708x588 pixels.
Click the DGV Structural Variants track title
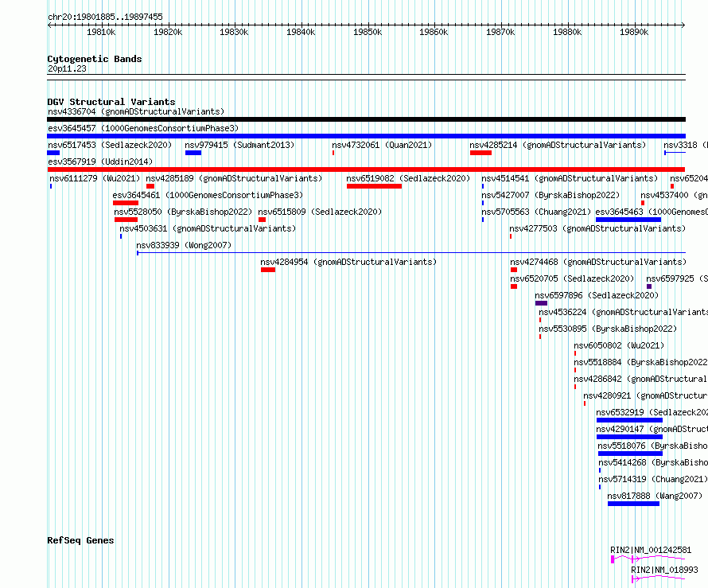(111, 102)
